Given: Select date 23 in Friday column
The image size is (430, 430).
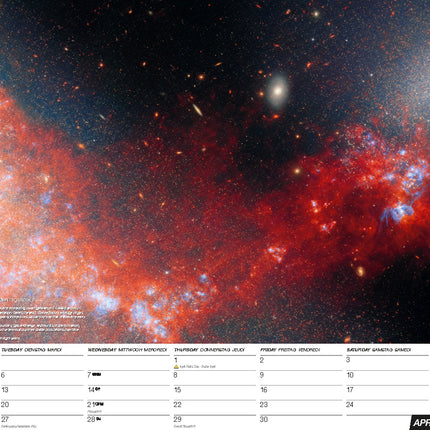Looking at the screenshot, I should click(x=264, y=405).
